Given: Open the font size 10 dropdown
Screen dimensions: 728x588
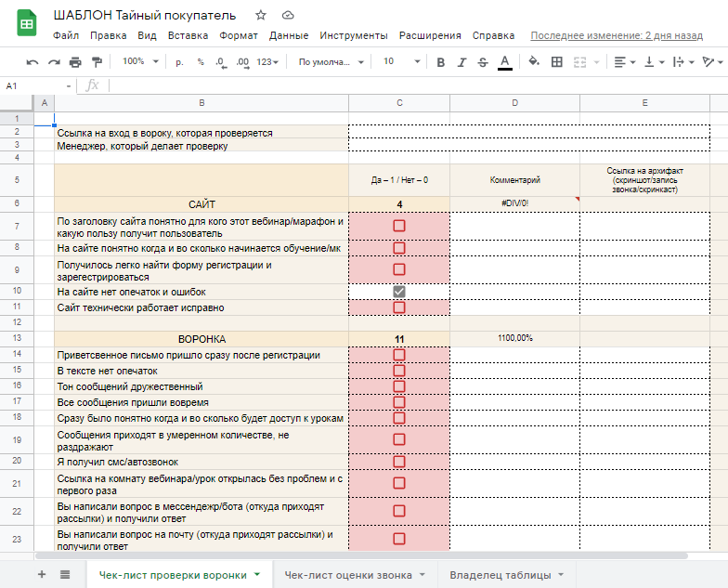Looking at the screenshot, I should 401,61.
